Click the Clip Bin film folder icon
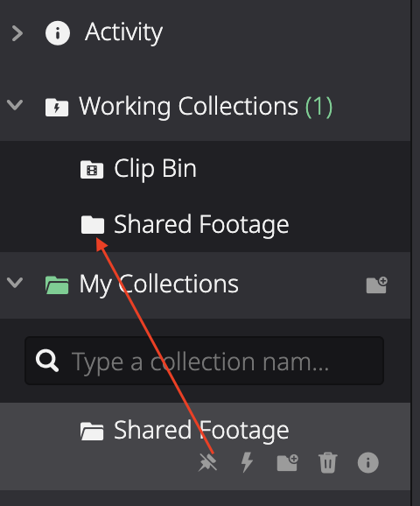 (92, 170)
